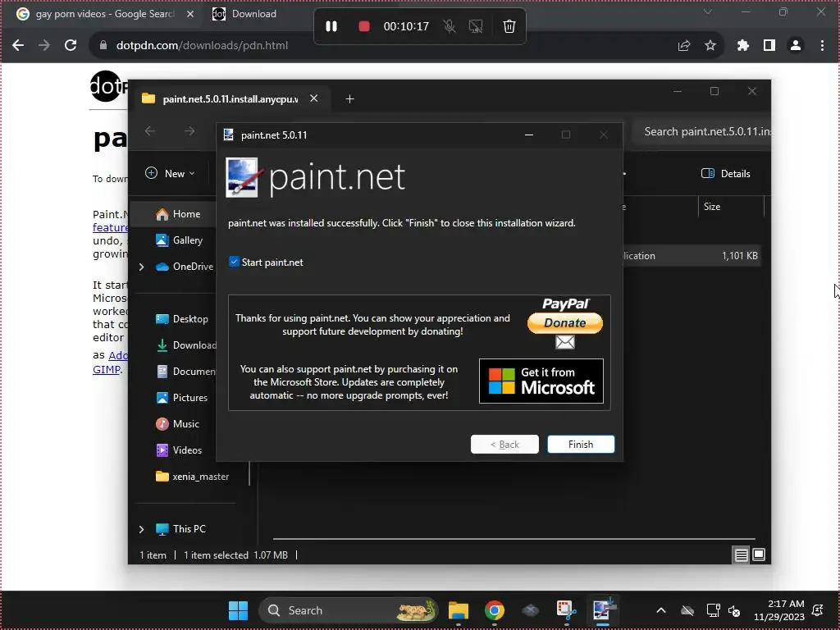Open Downloads quick access folder
840x630 pixels.
[186, 345]
